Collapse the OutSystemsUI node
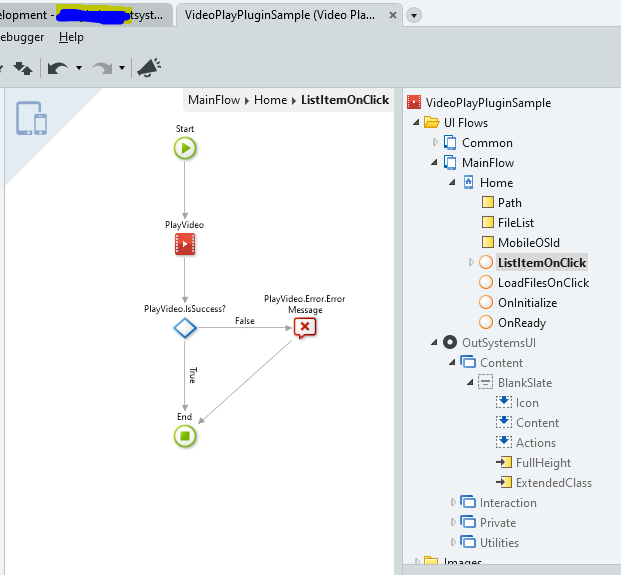 [x=434, y=342]
